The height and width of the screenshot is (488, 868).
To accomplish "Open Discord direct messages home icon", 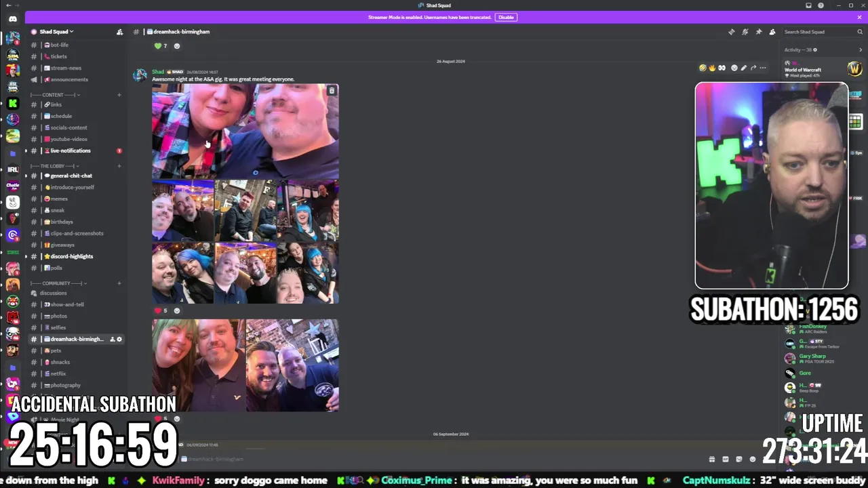I will (12, 19).
